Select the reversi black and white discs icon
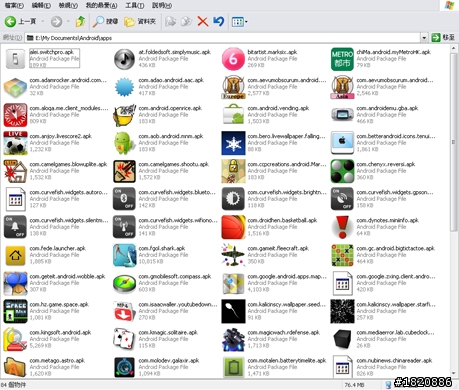459x390 pixels. pyautogui.click(x=342, y=171)
